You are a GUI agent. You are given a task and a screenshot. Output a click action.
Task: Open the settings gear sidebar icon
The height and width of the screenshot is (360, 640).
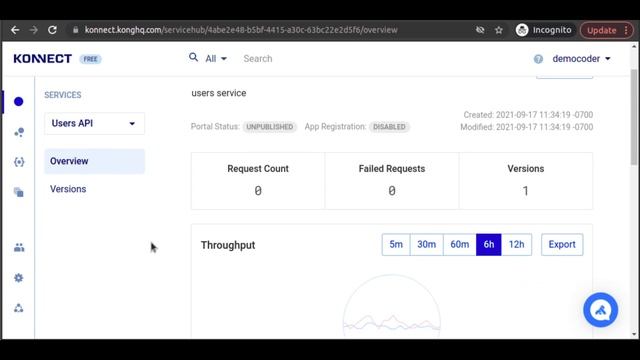click(x=19, y=278)
